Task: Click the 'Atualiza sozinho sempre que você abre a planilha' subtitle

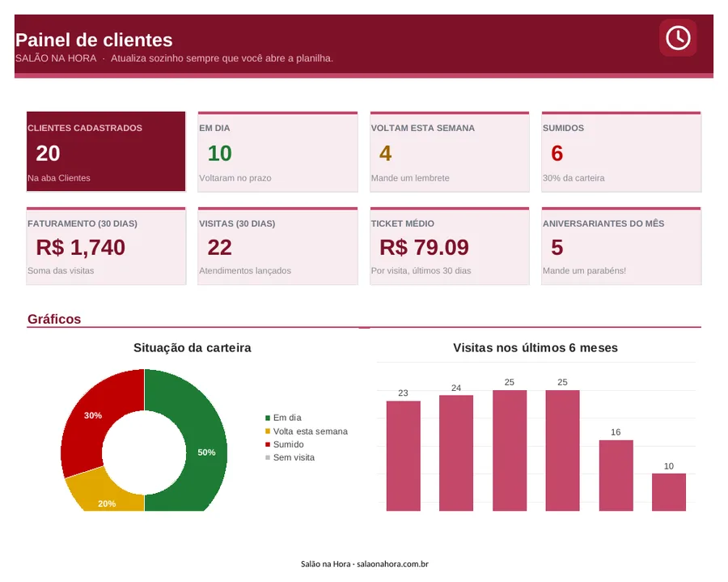Action: [x=222, y=58]
